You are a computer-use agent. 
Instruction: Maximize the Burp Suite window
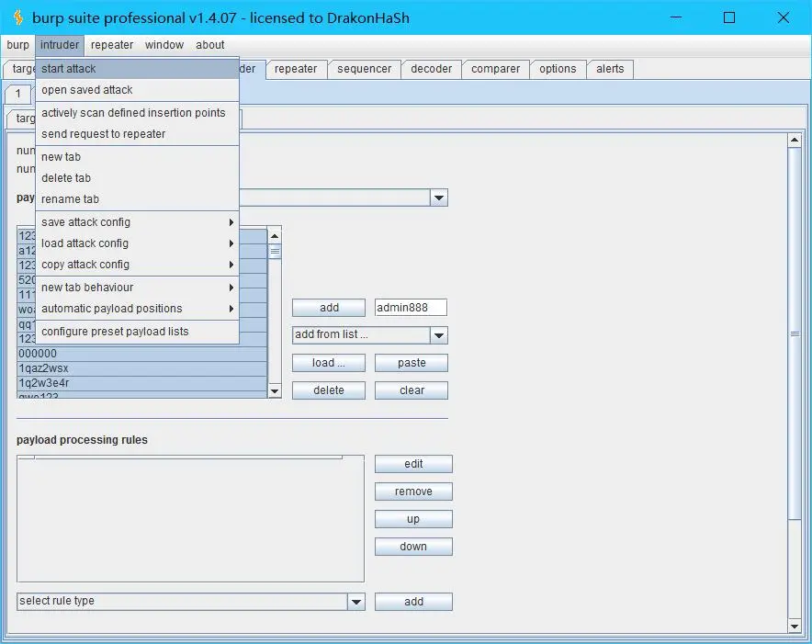[x=729, y=17]
